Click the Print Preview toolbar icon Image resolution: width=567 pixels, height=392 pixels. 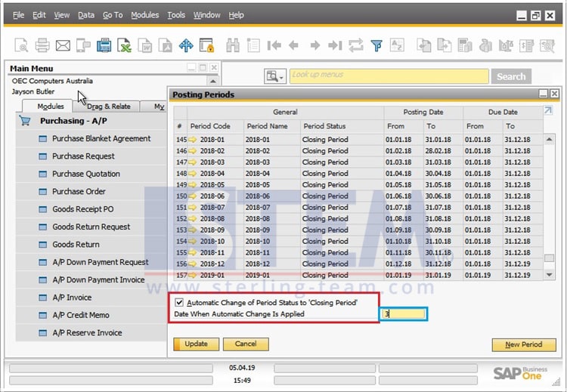tap(21, 45)
